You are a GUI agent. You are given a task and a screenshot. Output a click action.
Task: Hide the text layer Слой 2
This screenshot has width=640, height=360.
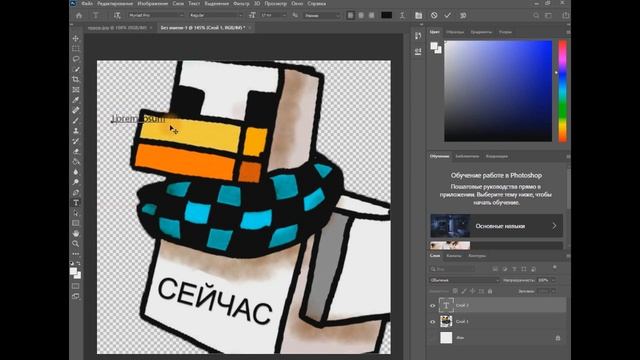[x=433, y=305]
